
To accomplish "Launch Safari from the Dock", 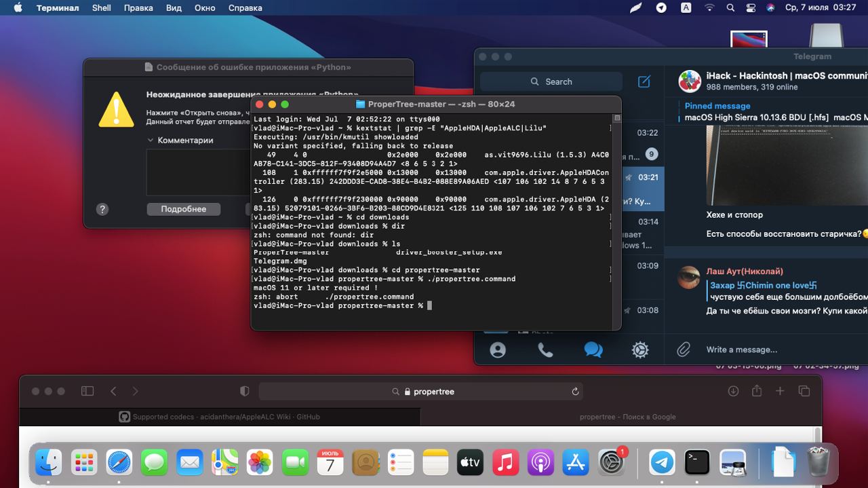I will (x=119, y=463).
